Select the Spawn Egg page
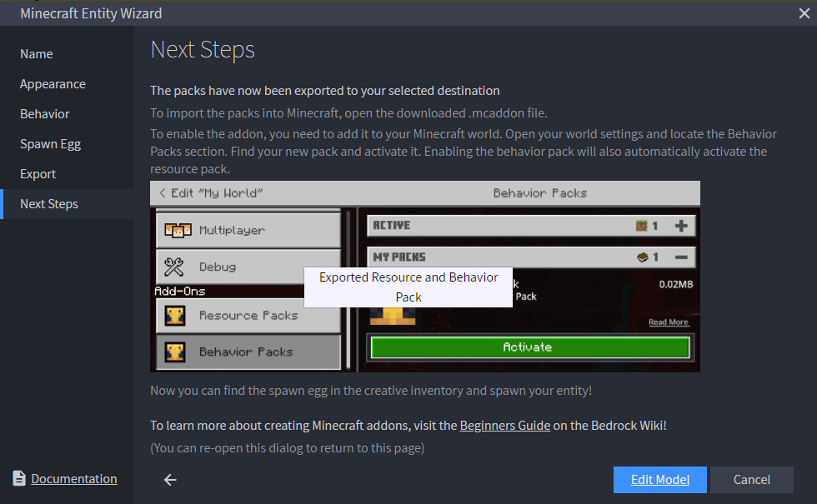Viewport: 817px width, 504px height. [x=67, y=144]
